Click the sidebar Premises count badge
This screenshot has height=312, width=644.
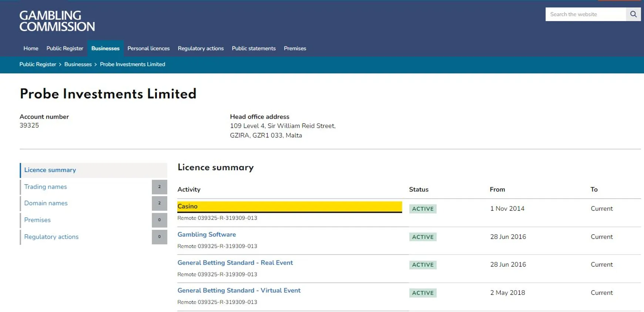coord(160,220)
